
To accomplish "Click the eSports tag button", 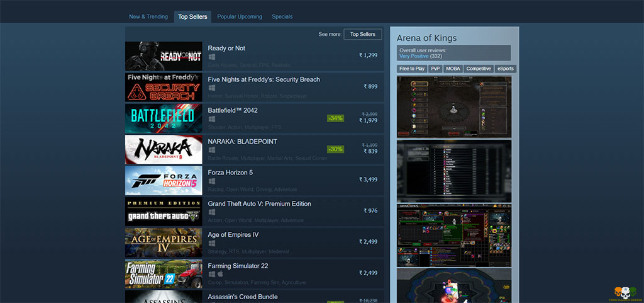I will point(505,69).
